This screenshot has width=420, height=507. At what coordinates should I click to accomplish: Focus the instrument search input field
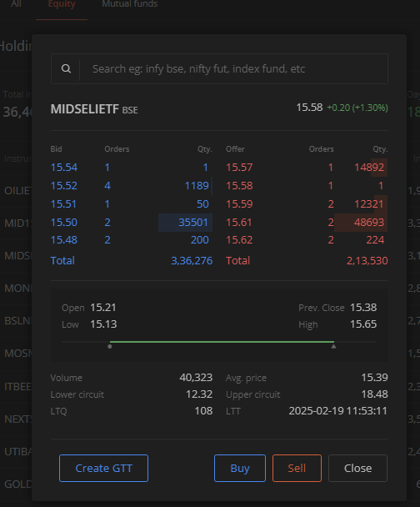(x=234, y=68)
